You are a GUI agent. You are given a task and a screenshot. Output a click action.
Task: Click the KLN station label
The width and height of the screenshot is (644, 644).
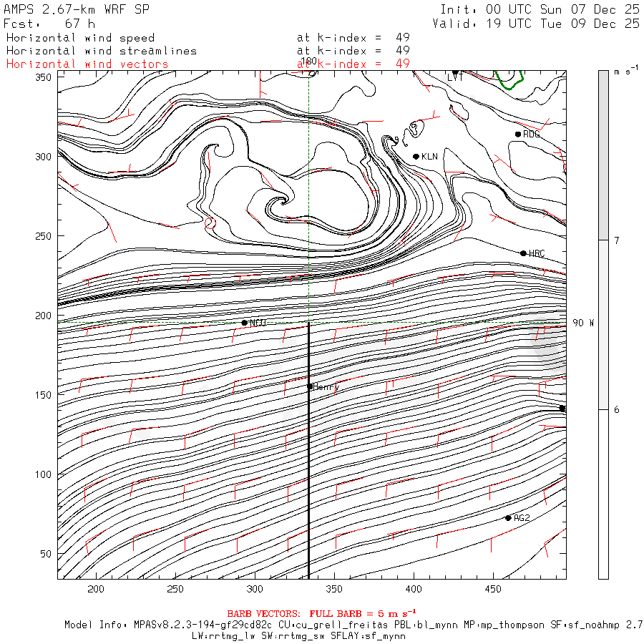tap(429, 157)
